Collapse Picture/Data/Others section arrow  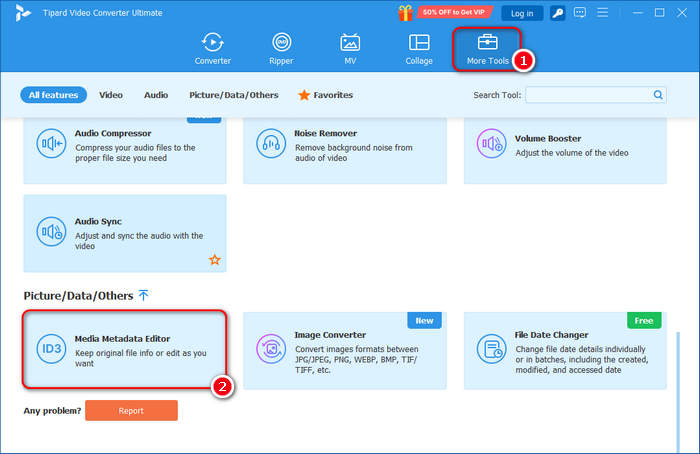point(143,295)
